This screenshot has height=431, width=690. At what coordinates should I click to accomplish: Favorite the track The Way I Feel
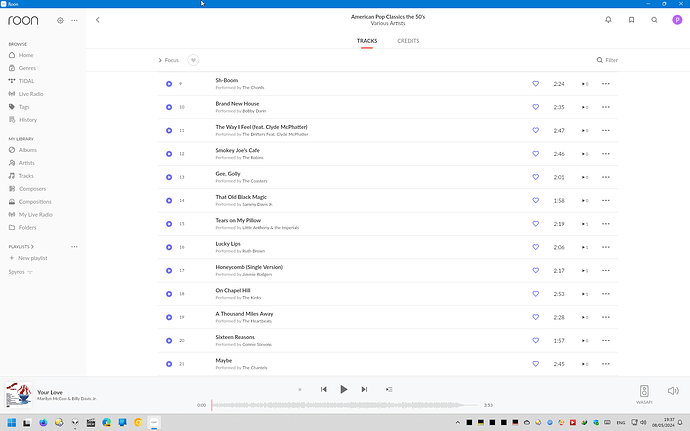536,130
